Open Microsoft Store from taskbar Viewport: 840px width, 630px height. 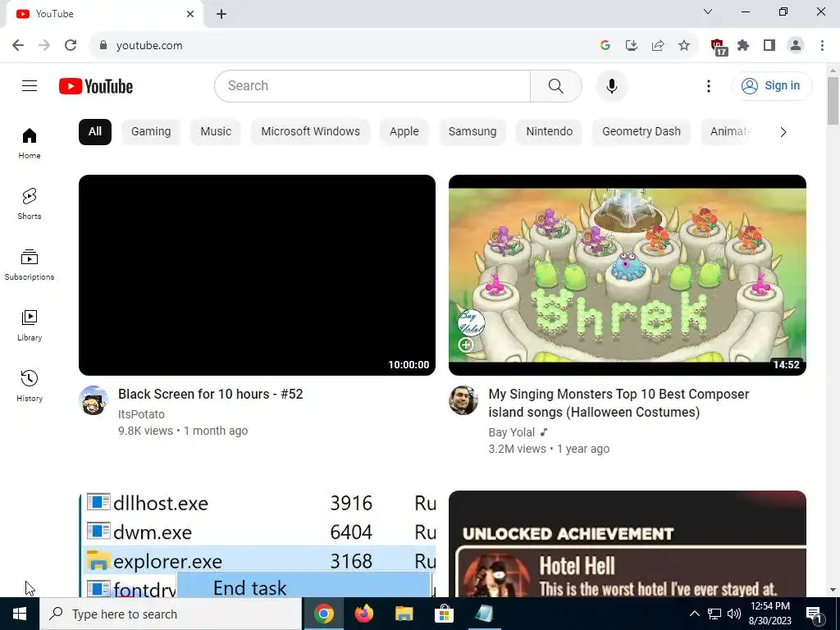(444, 614)
